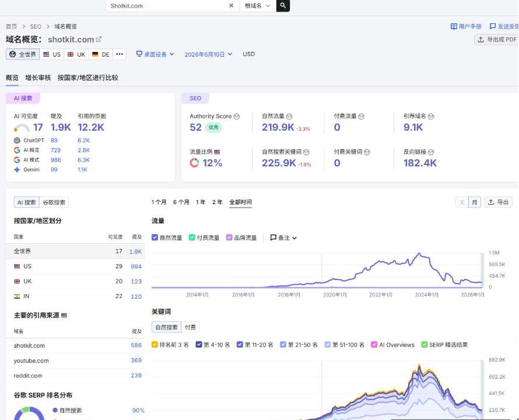Click the 全世界 row mentions 1.9K
This screenshot has height=420, width=519.
point(135,251)
